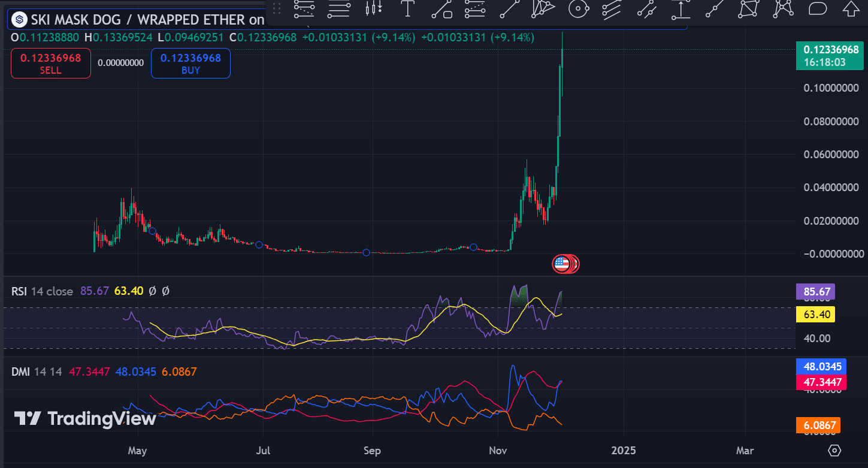The width and height of the screenshot is (868, 468).
Task: Click the Mar label on the time axis
Action: pos(745,450)
